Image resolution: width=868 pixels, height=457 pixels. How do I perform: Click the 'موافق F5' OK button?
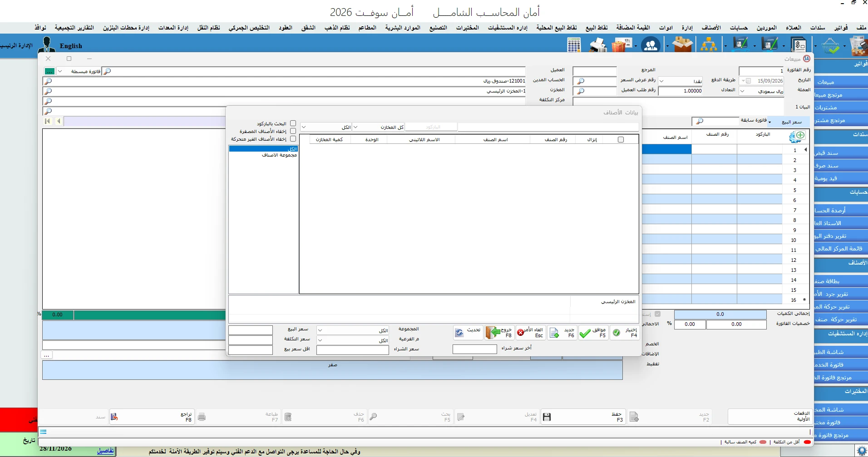coord(593,333)
